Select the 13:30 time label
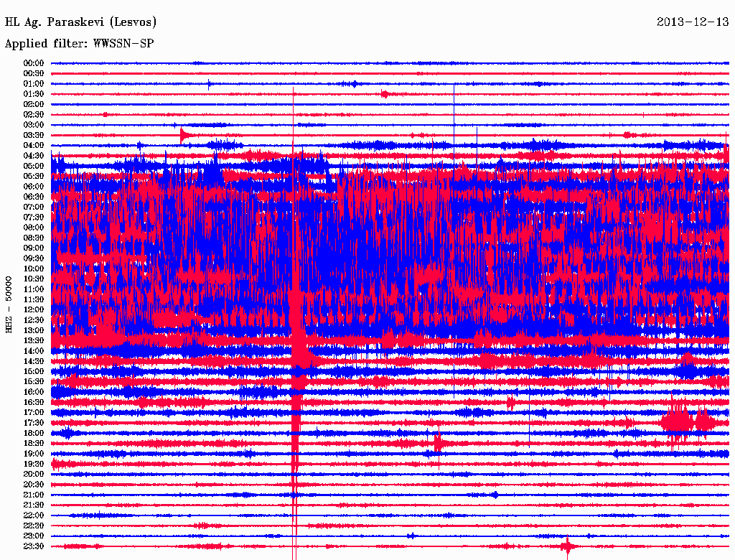 [x=34, y=341]
